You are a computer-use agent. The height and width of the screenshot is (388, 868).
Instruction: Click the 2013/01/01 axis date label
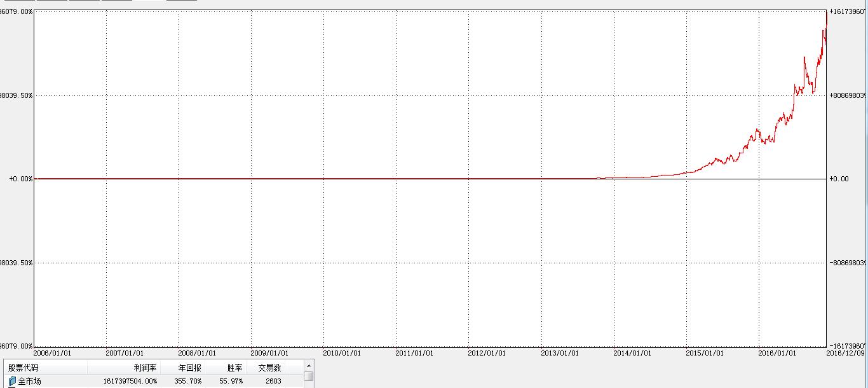point(560,352)
